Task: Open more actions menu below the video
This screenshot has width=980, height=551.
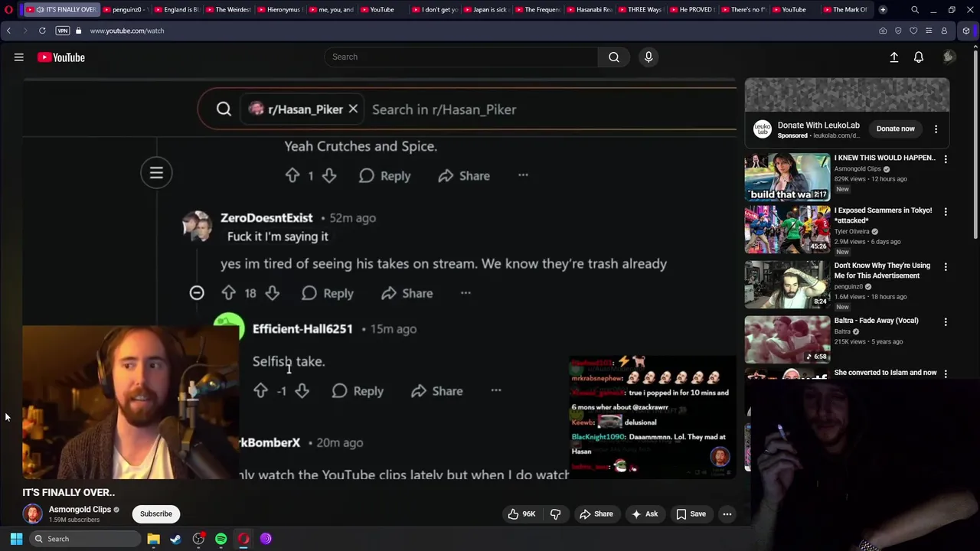Action: pos(727,514)
